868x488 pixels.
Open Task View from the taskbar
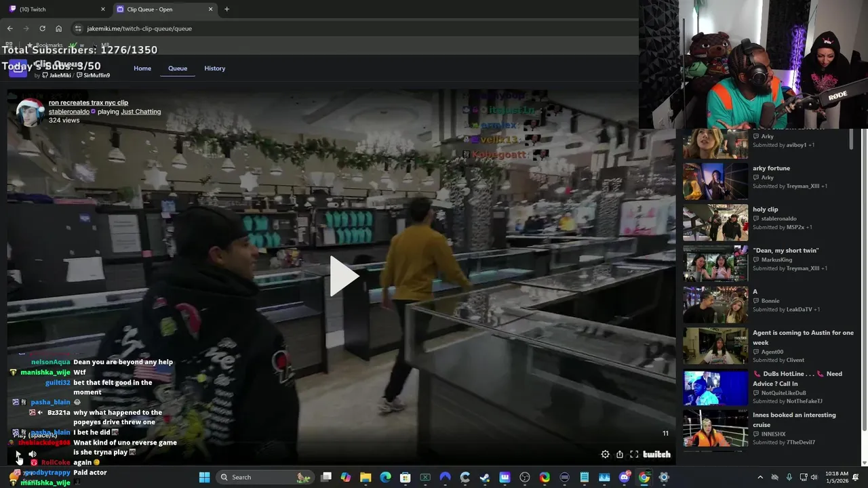pos(326,477)
